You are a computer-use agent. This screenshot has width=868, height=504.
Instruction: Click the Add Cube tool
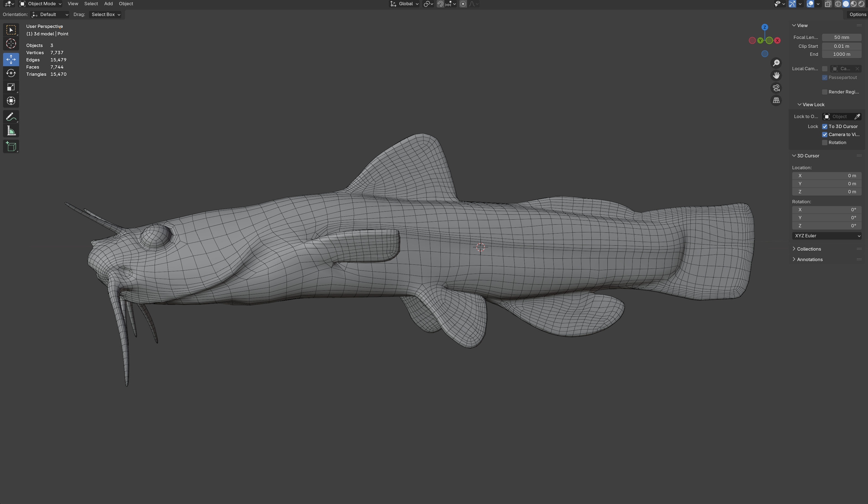point(11,147)
